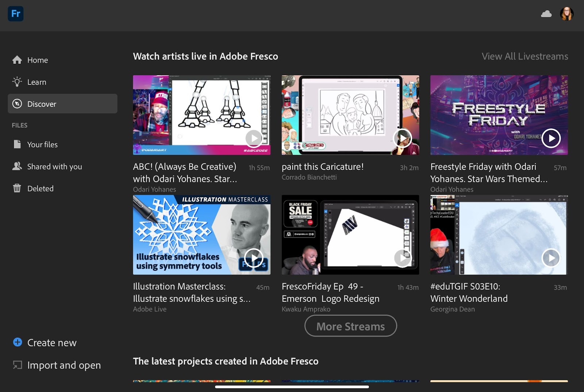Open the Black Friday Sale stream thumbnail
This screenshot has height=392, width=584.
(x=350, y=235)
